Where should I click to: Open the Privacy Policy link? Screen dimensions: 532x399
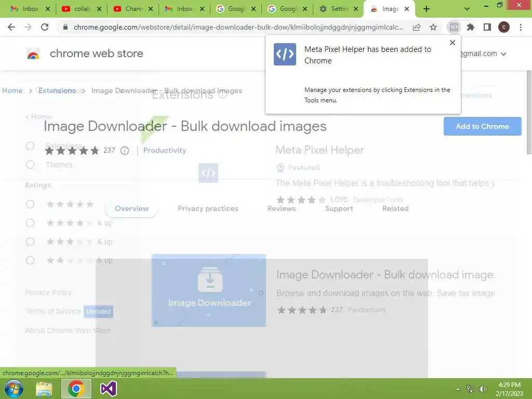click(48, 292)
